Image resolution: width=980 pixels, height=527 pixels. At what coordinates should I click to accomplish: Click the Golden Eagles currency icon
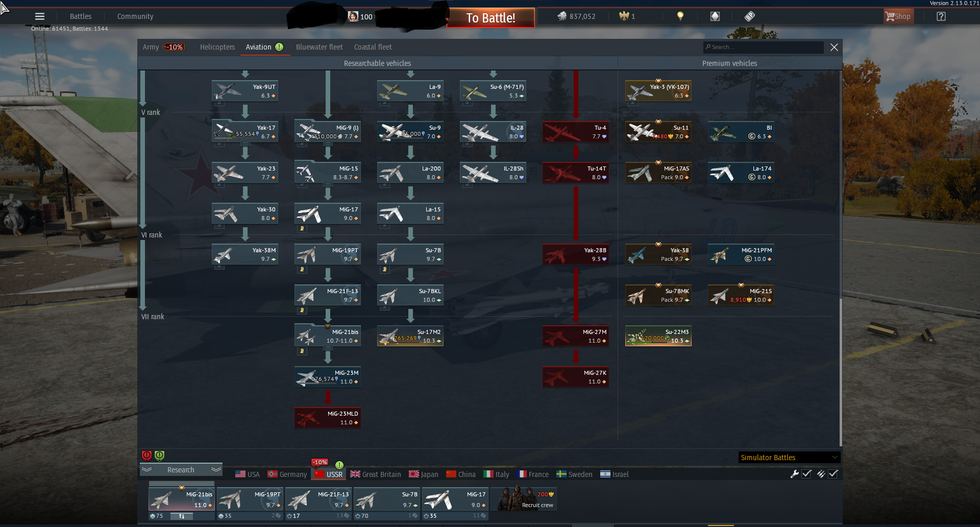624,16
